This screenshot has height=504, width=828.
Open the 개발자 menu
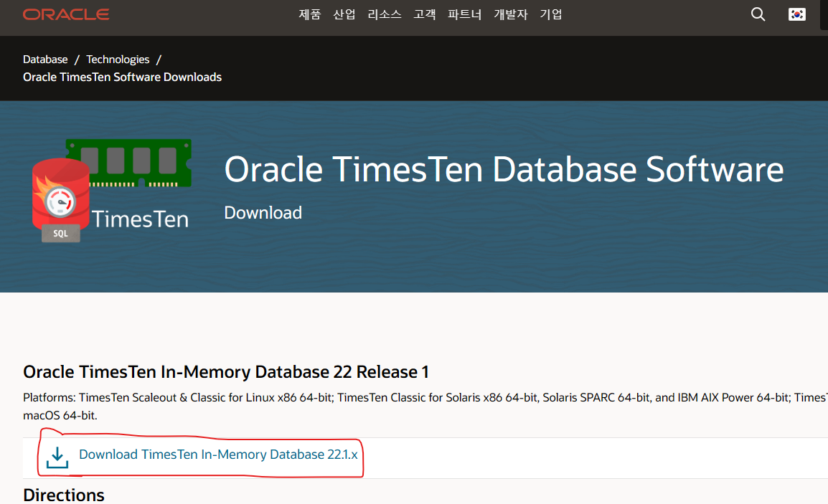pyautogui.click(x=510, y=14)
